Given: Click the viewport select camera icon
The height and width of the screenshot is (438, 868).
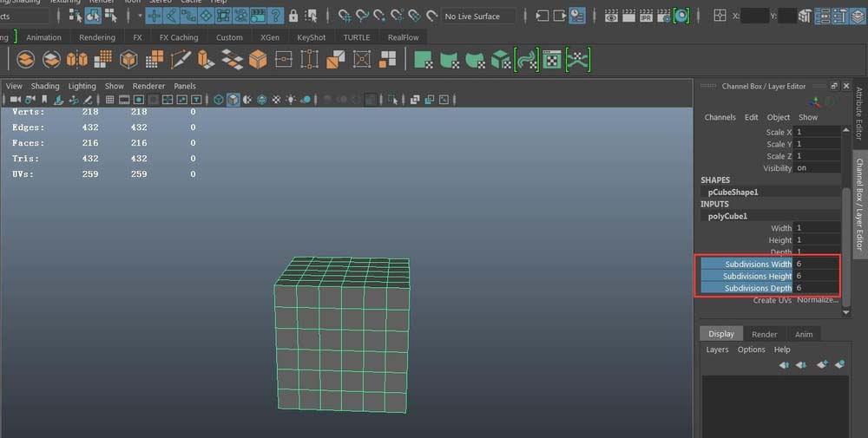Looking at the screenshot, I should 16,100.
